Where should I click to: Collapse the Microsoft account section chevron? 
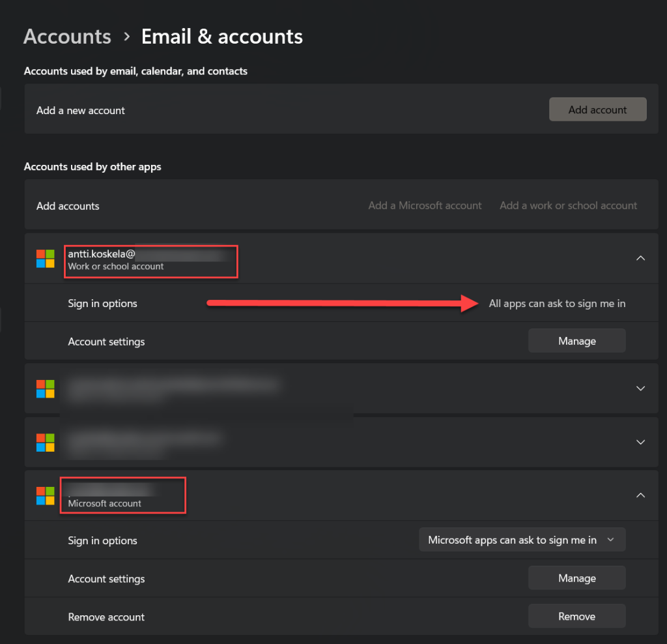640,495
